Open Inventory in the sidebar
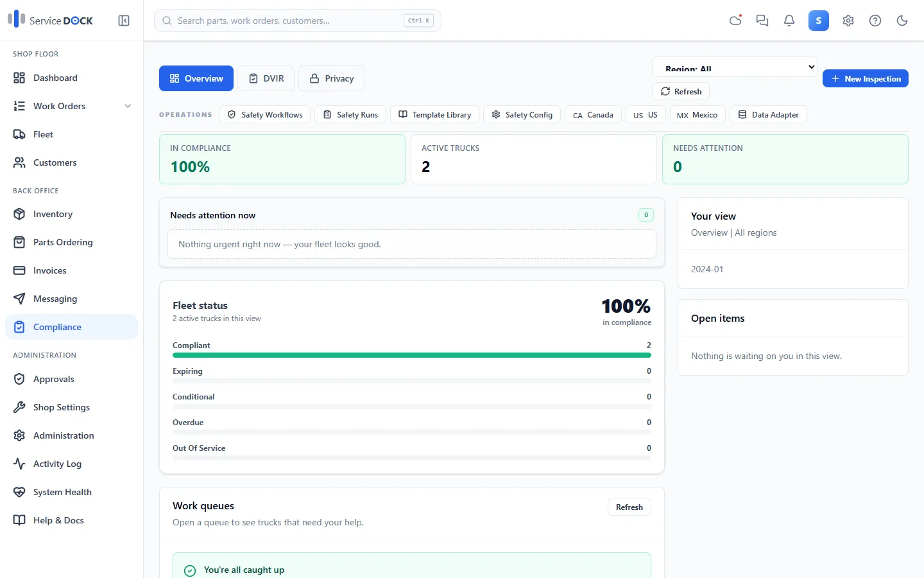This screenshot has width=924, height=578. tap(71, 214)
